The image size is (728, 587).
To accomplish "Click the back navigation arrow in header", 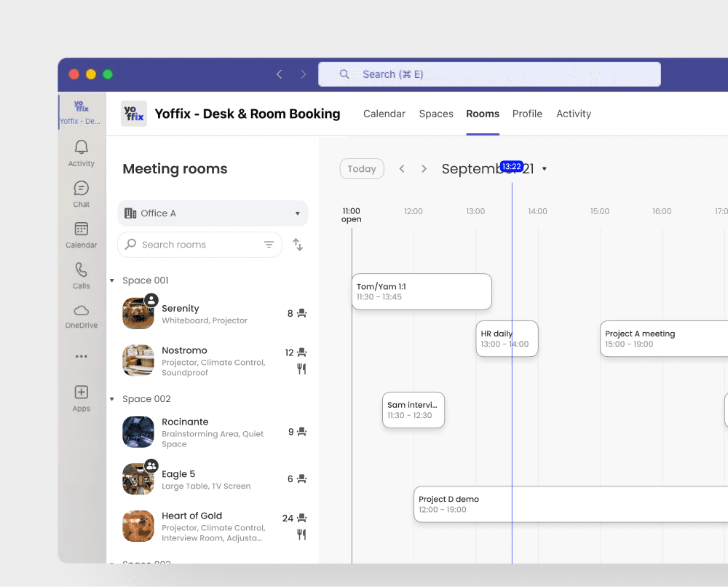I will tap(279, 74).
